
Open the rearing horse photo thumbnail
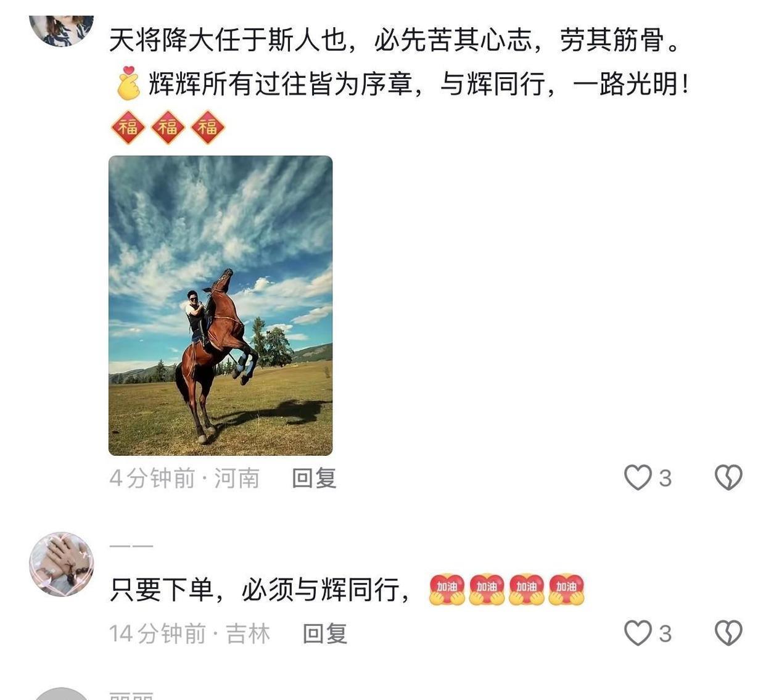[220, 305]
